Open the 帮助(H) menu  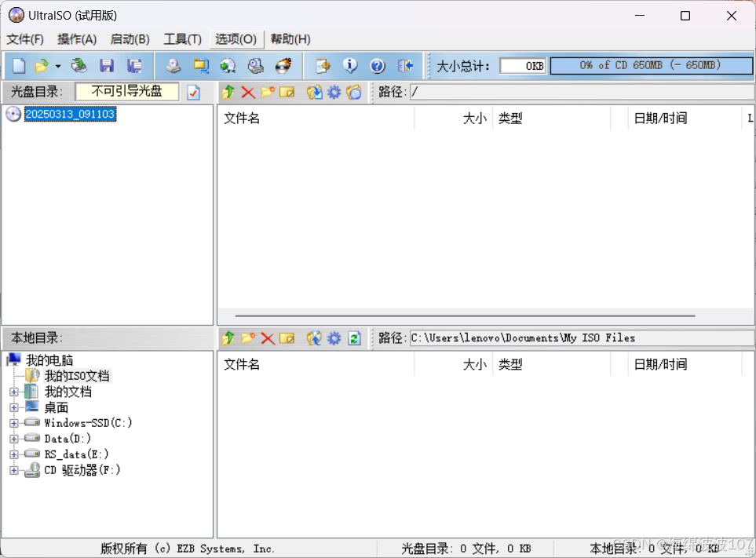click(290, 39)
